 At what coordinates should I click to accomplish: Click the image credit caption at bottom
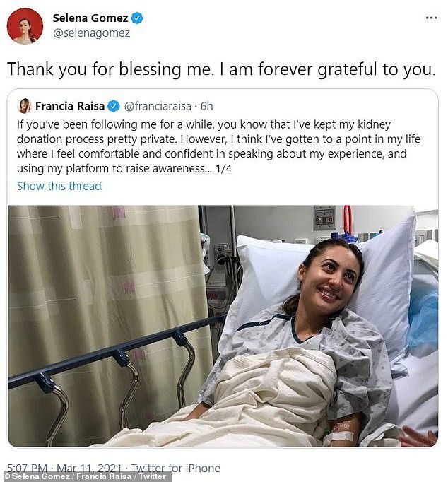click(86, 476)
